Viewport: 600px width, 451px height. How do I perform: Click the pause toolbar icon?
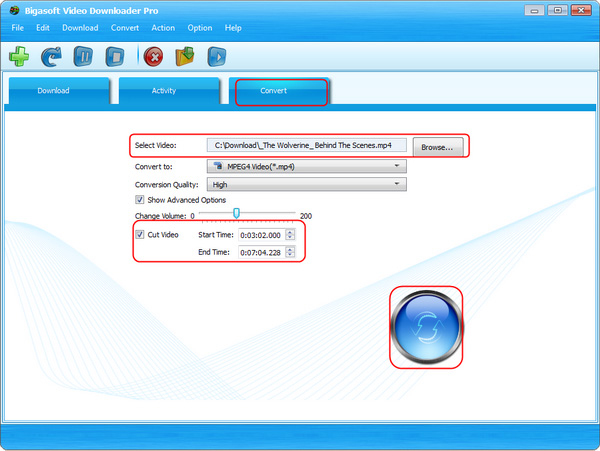[83, 57]
